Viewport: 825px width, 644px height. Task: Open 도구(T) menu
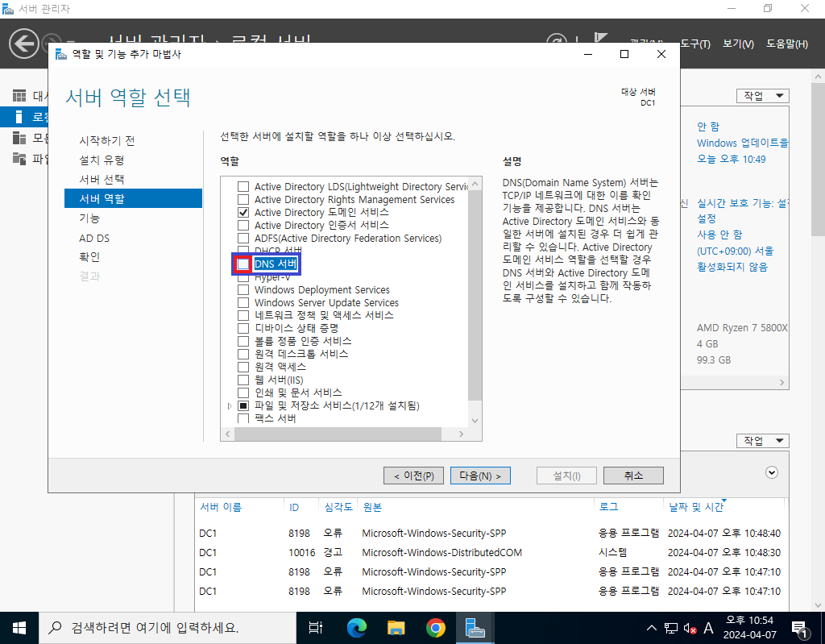(x=695, y=44)
